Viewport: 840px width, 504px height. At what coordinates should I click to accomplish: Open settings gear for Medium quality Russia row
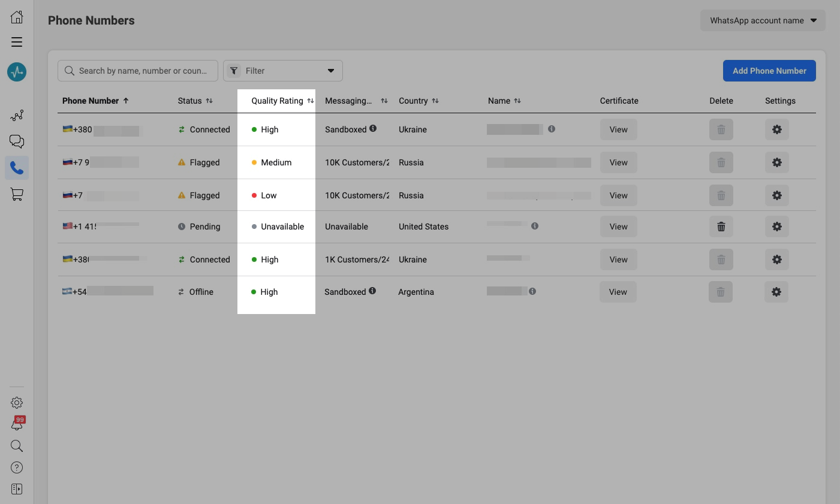point(777,162)
